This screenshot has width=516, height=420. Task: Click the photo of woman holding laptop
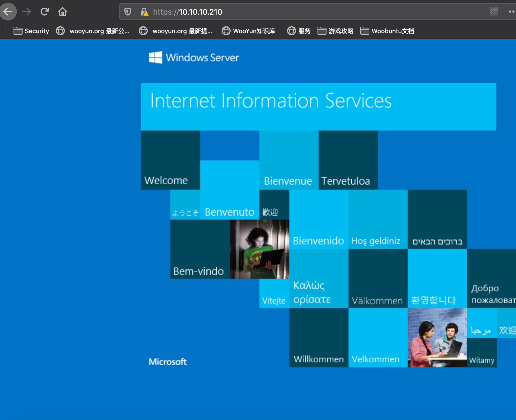tap(260, 249)
